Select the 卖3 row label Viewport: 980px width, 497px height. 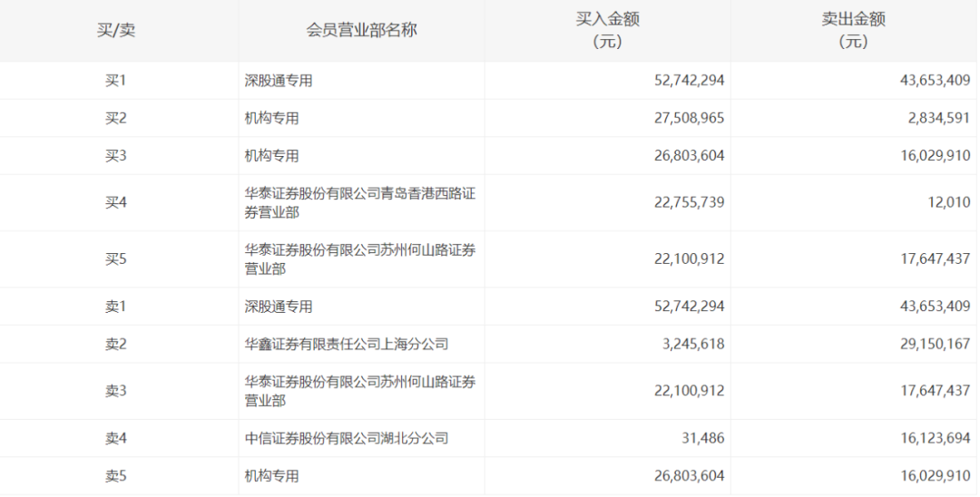click(x=116, y=391)
